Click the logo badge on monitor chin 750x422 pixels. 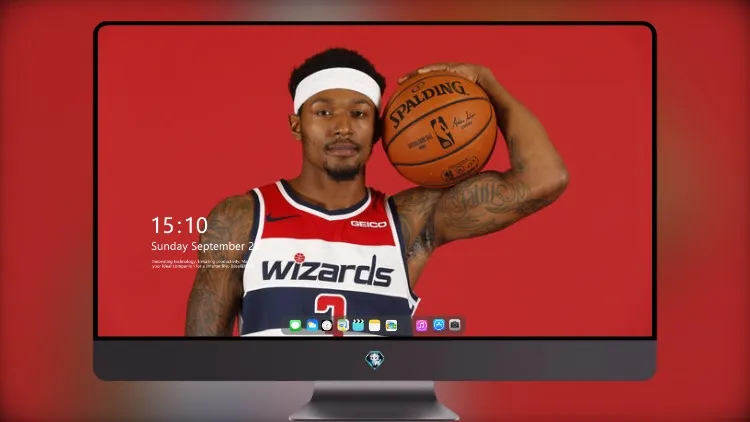[x=375, y=360]
